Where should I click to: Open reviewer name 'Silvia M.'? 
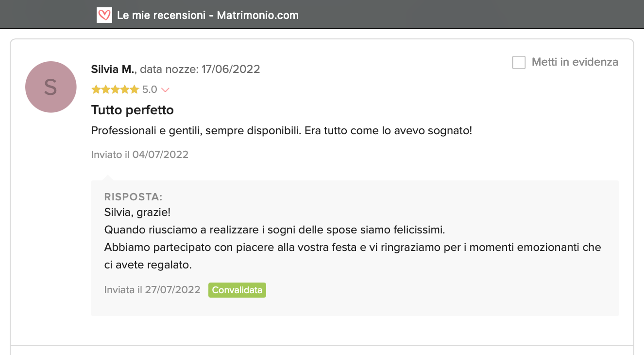pyautogui.click(x=112, y=70)
